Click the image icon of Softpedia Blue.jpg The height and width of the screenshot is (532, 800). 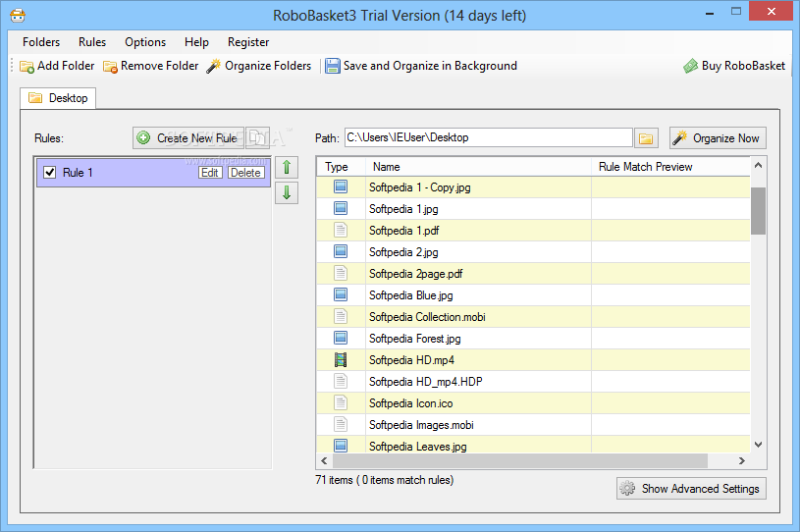tap(341, 294)
